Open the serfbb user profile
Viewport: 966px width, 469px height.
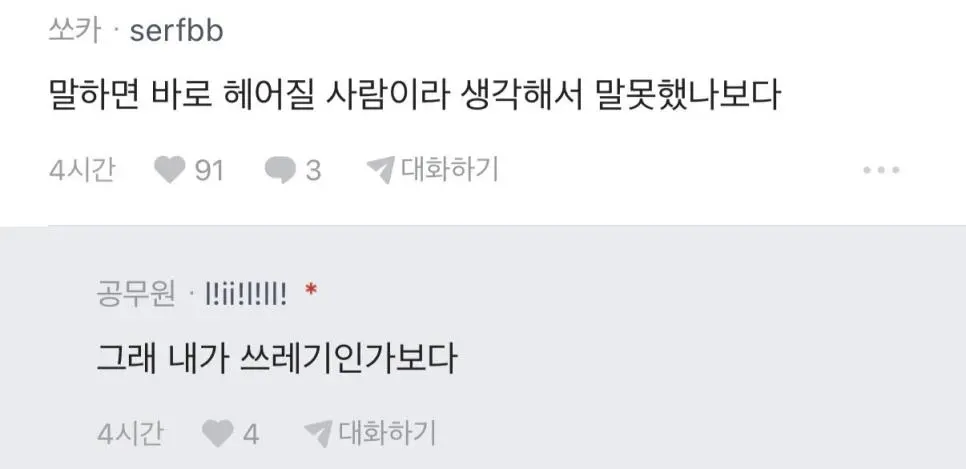pos(176,31)
